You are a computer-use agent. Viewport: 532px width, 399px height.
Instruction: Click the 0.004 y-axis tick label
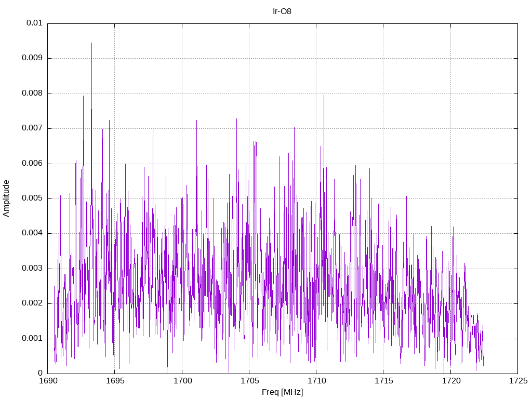point(32,233)
